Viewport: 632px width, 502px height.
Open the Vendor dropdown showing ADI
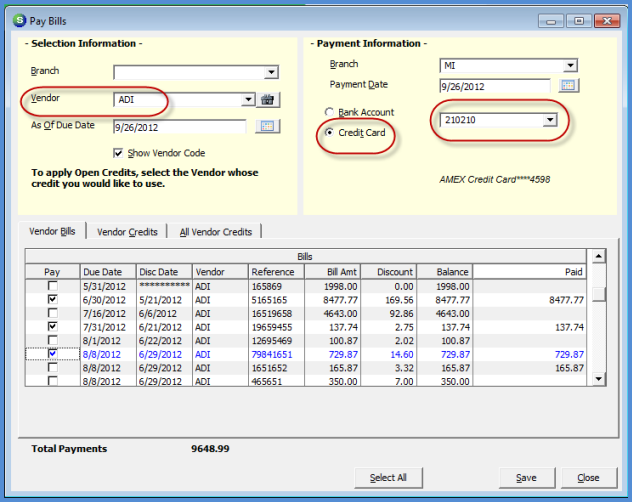(248, 99)
